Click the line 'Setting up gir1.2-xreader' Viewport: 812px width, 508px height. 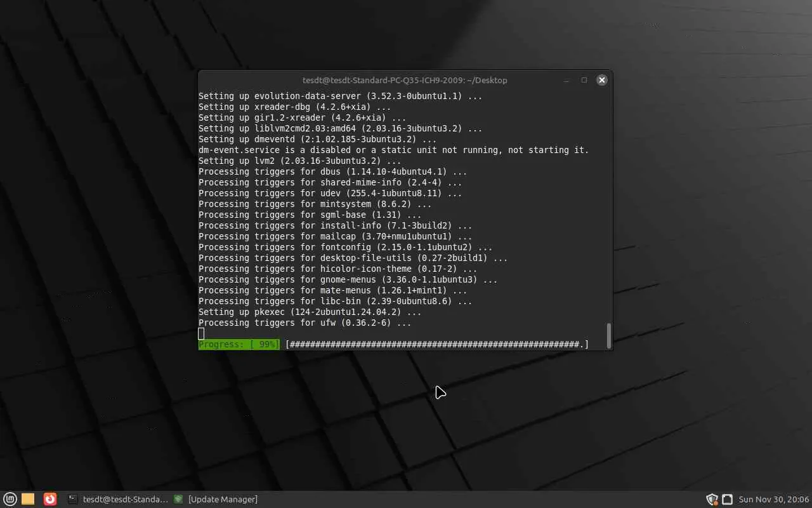point(302,117)
